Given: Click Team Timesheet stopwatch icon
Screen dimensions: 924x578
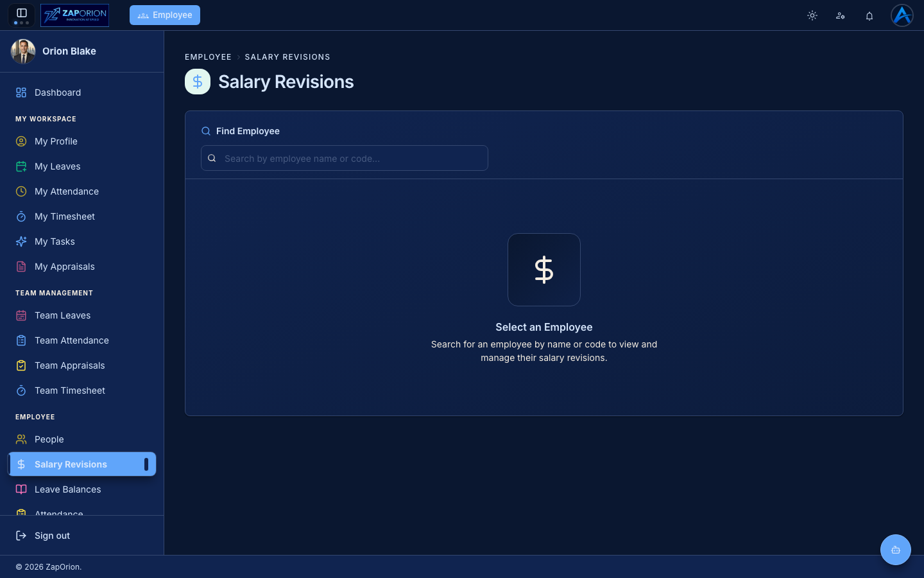Looking at the screenshot, I should [x=21, y=390].
